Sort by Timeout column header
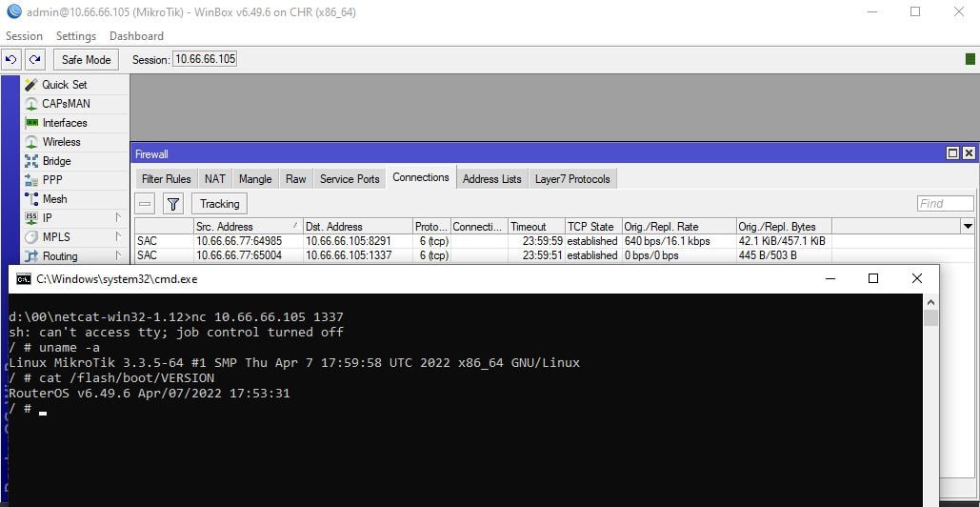Screen dimensions: 980x507 pos(536,226)
